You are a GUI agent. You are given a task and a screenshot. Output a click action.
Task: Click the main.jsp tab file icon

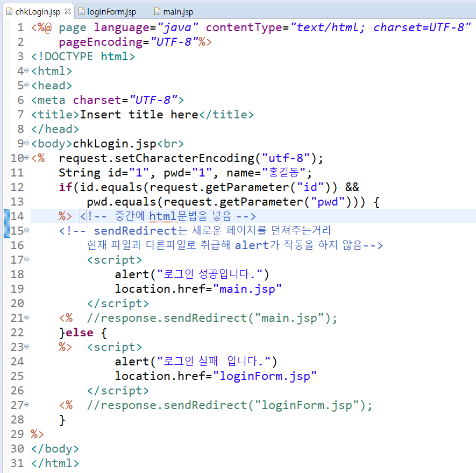(157, 11)
